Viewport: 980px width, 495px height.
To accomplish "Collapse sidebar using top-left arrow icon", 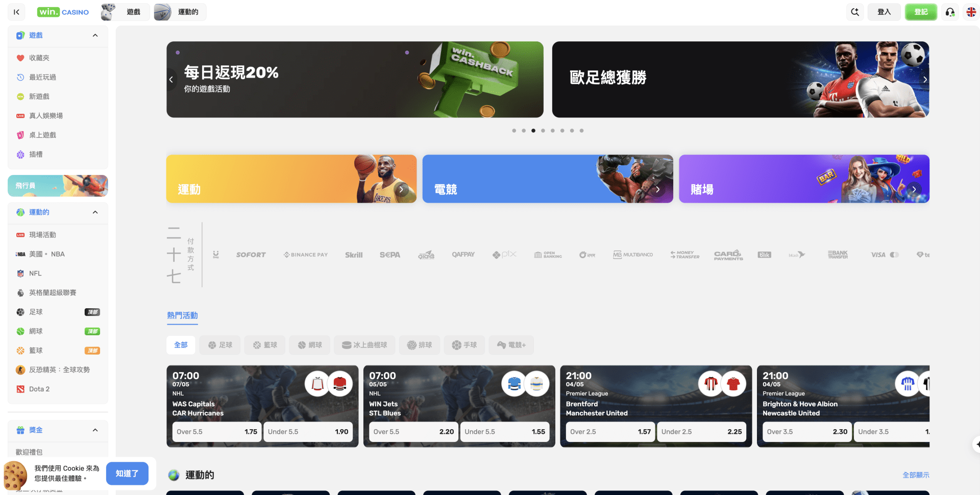I will pyautogui.click(x=16, y=12).
